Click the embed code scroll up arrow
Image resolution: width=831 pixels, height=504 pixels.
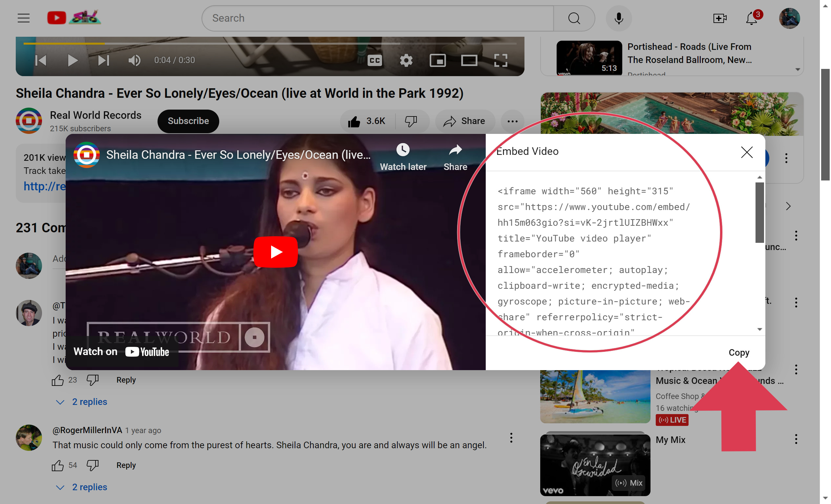(759, 177)
